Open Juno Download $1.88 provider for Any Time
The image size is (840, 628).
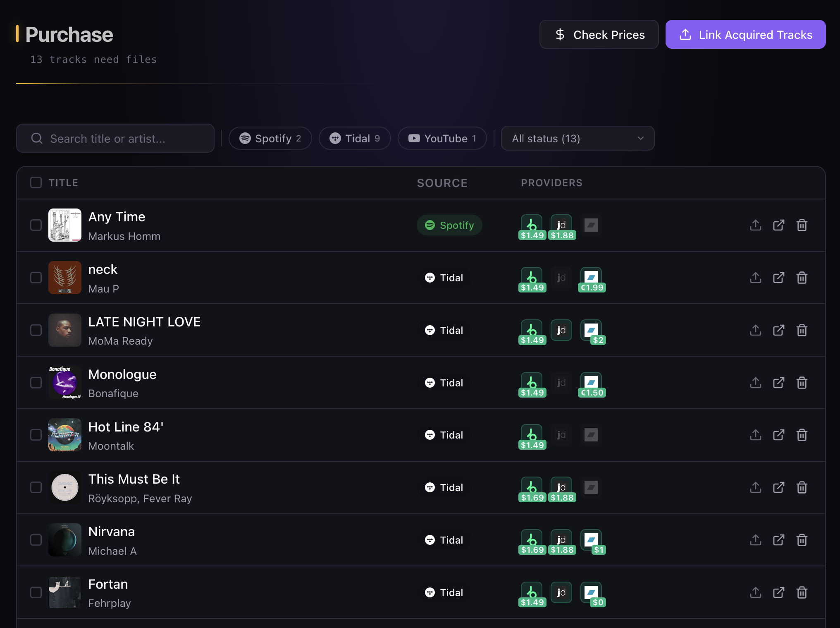pyautogui.click(x=562, y=227)
